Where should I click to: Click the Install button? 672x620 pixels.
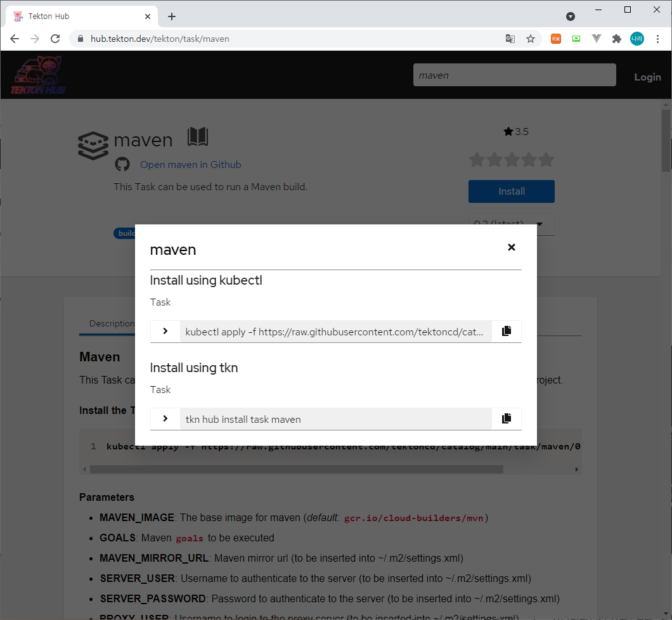click(511, 191)
